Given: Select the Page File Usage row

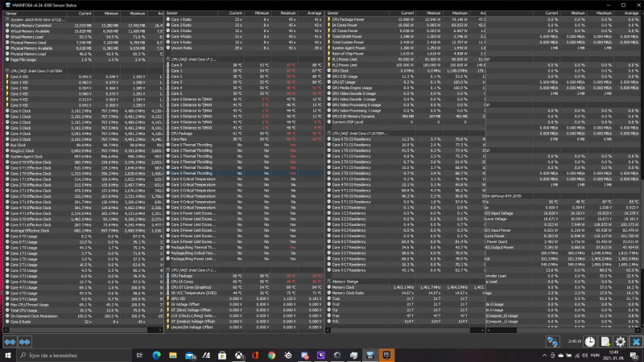Looking at the screenshot, I should click(84, 59).
